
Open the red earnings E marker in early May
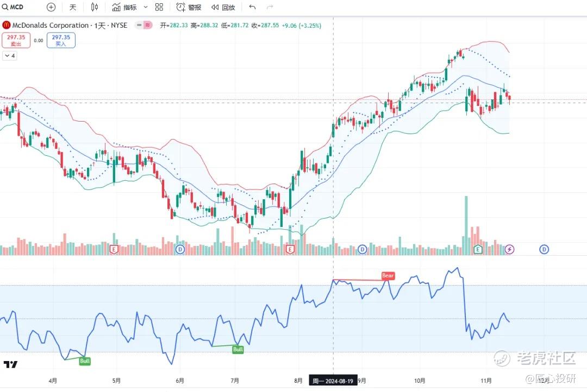tap(114, 249)
